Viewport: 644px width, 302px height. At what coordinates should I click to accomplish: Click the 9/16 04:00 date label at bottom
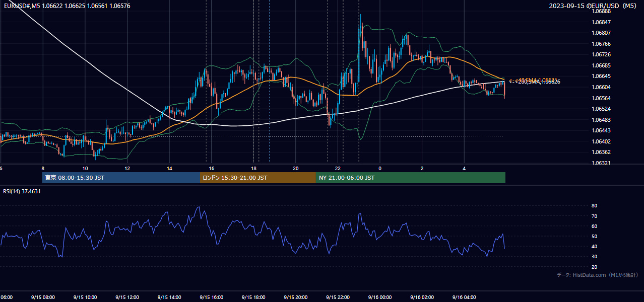point(464,297)
